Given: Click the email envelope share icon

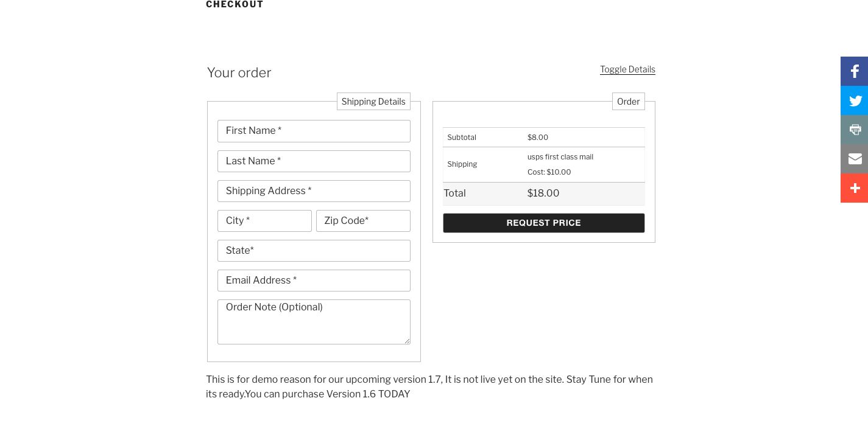Looking at the screenshot, I should point(855,159).
